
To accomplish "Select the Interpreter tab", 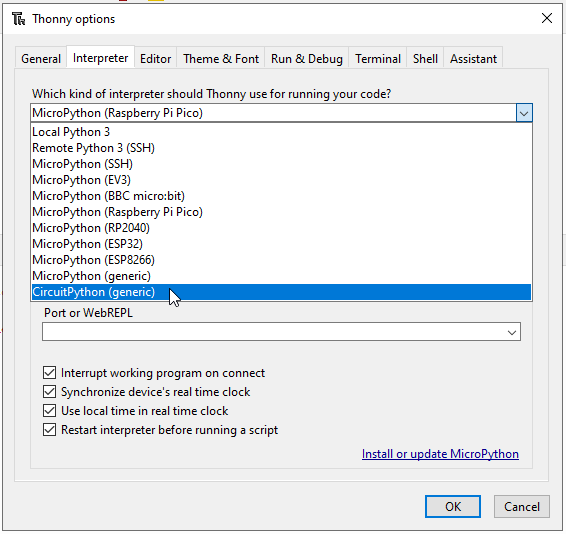I will tap(100, 58).
